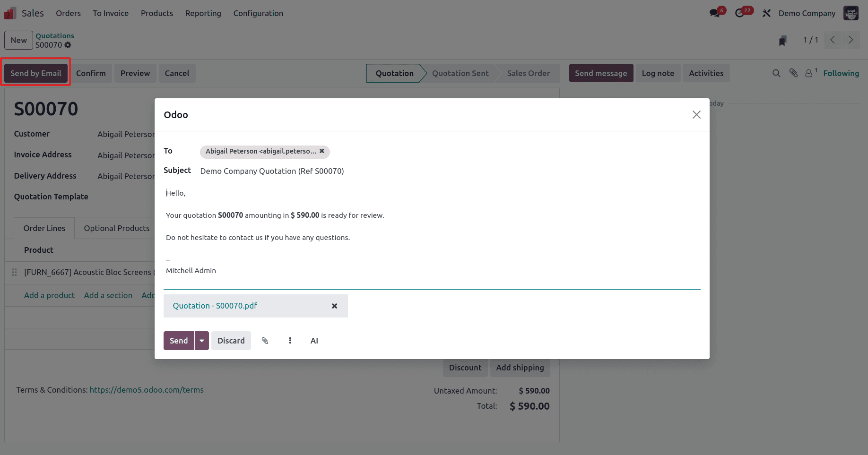Open the To Invoice menu
868x455 pixels.
pos(111,13)
